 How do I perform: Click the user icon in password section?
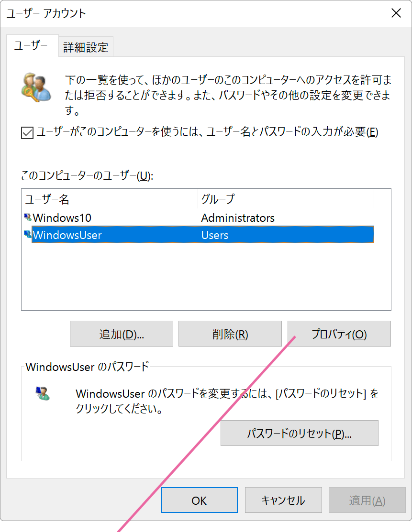[x=43, y=393]
